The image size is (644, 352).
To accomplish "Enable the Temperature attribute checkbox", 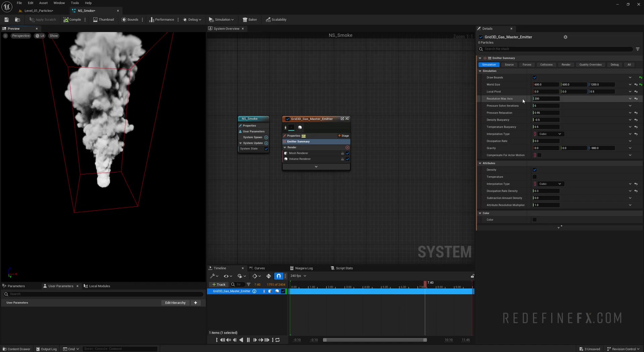I will (535, 177).
